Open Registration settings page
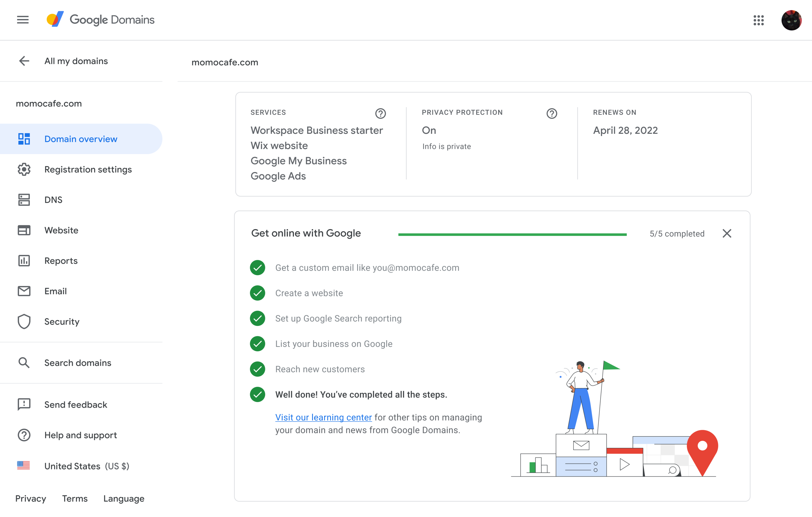 (81, 169)
